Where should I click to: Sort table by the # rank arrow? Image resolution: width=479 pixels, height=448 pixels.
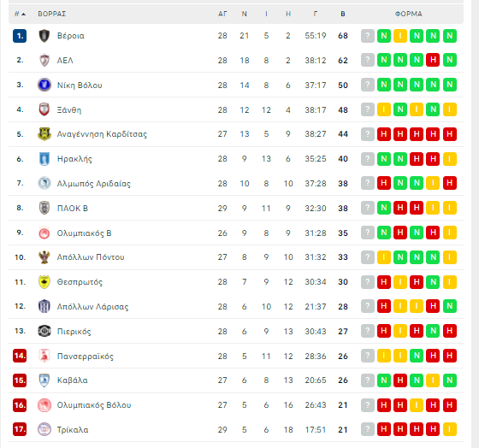click(x=21, y=14)
